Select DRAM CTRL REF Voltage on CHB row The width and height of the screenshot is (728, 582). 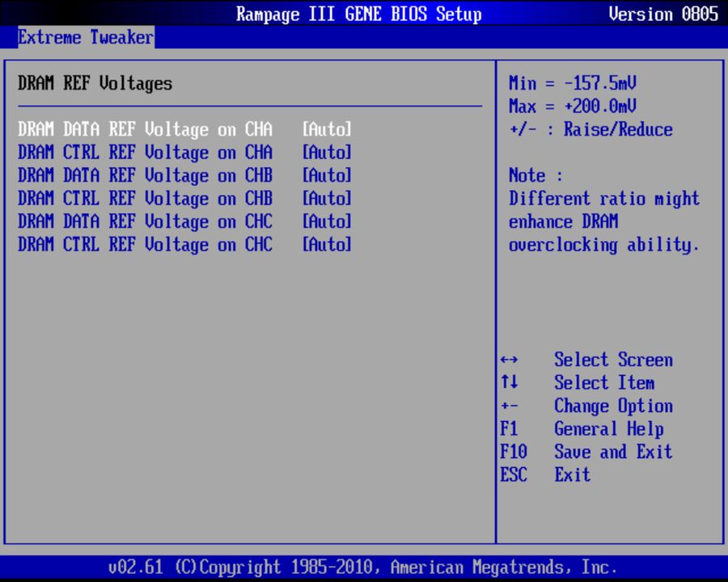pyautogui.click(x=184, y=199)
